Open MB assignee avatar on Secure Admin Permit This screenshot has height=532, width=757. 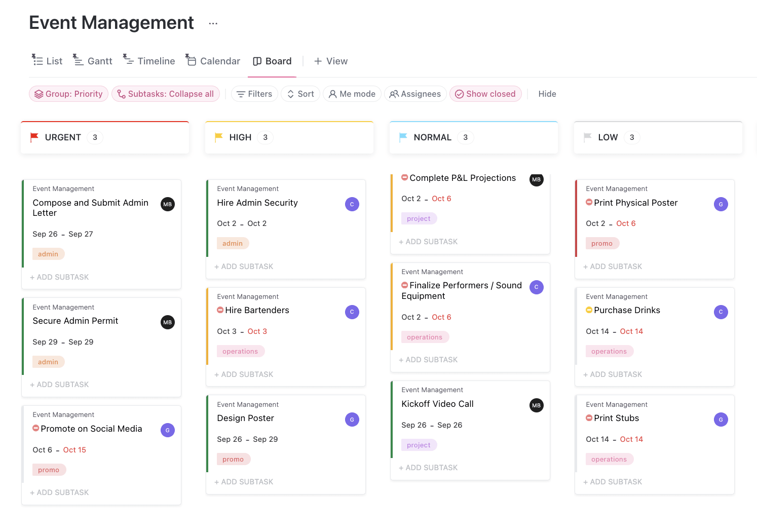(x=168, y=322)
